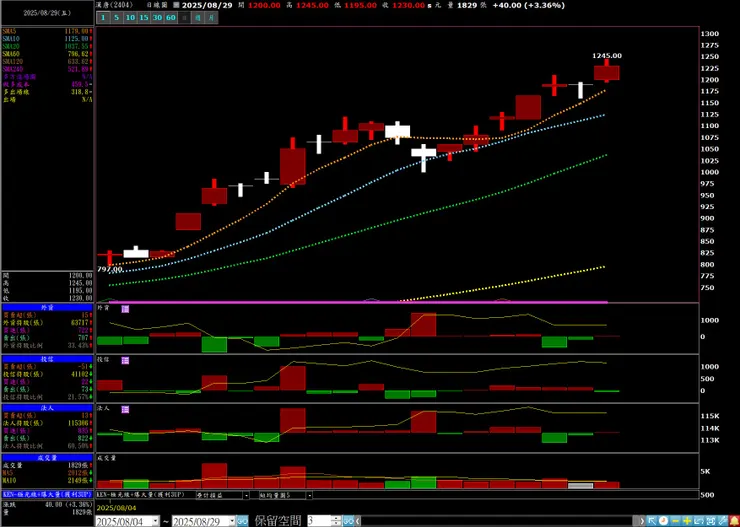This screenshot has width=740, height=527.
Task: Click the 797.00 low price label on chart
Action: pos(109,269)
